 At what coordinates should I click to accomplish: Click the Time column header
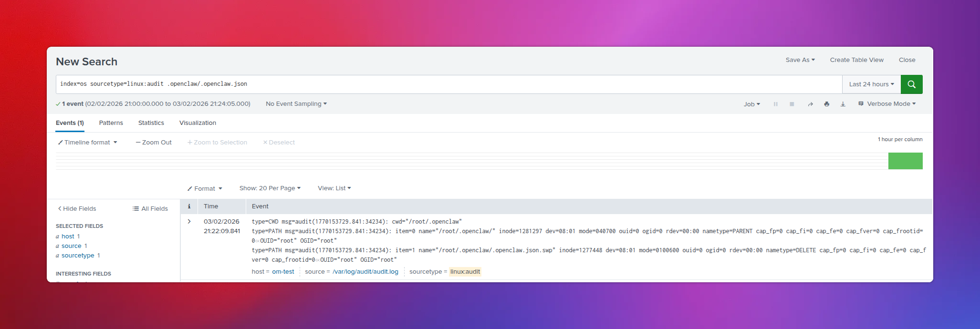211,206
